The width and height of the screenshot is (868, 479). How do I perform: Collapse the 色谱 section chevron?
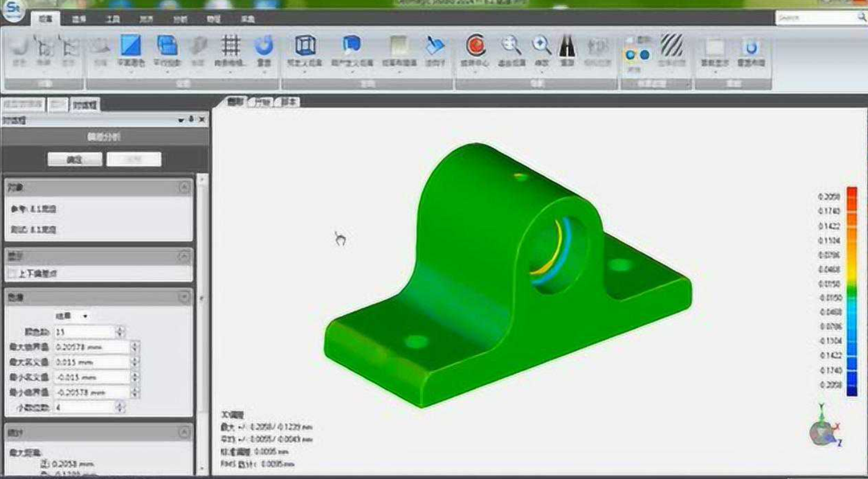point(185,297)
